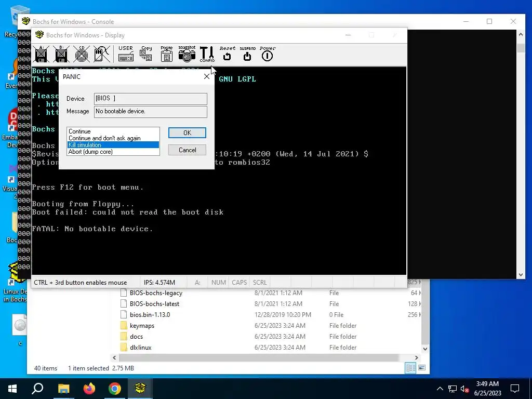Click the floppy A: drive icon
This screenshot has height=399, width=532.
point(42,54)
